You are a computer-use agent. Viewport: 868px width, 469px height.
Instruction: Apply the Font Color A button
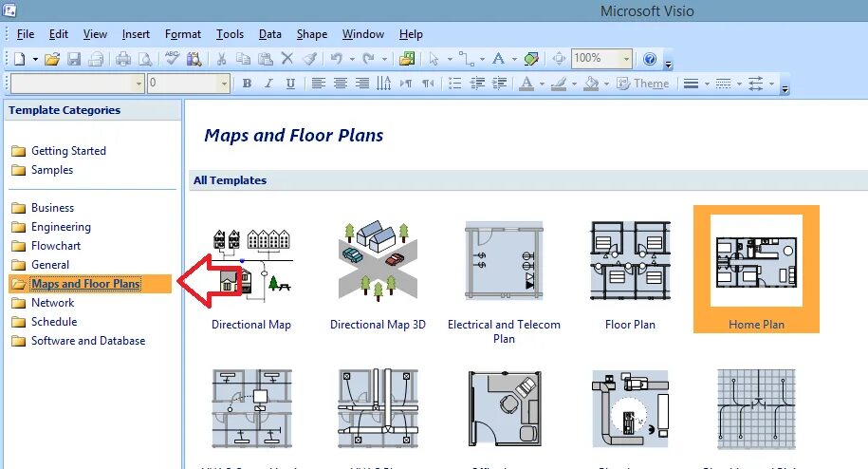(x=526, y=84)
